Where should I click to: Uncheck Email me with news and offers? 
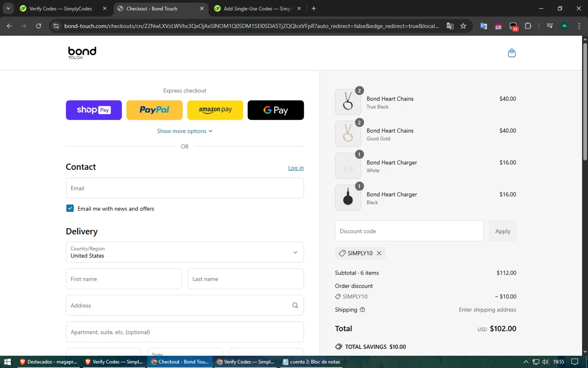(70, 208)
